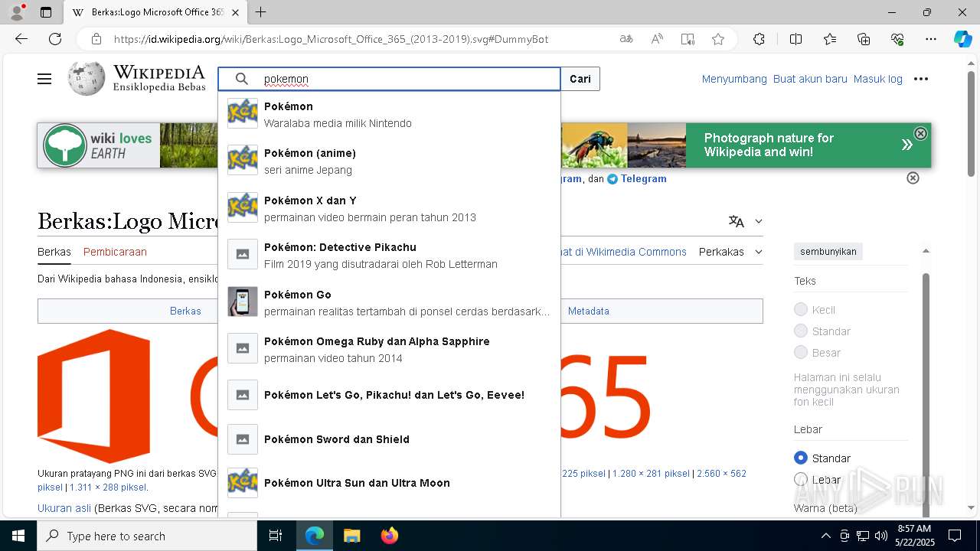The height and width of the screenshot is (551, 980).
Task: Click the pokemon search input field
Action: (x=389, y=79)
